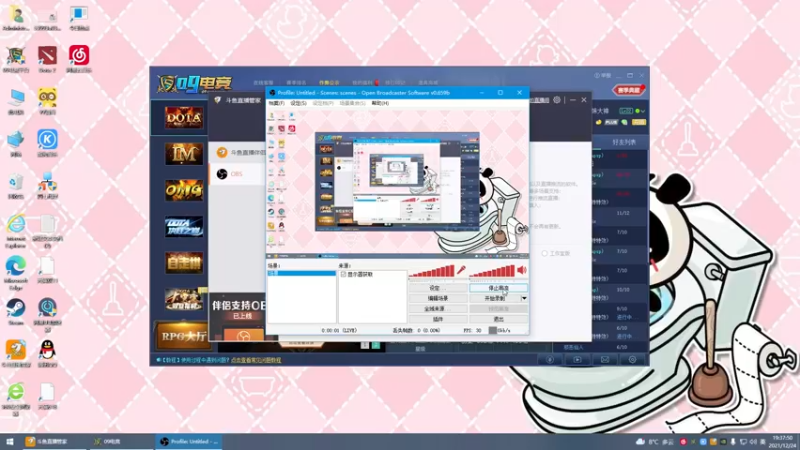Image resolution: width=800 pixels, height=450 pixels.
Task: Click the weather cloud icon in taskbar
Action: [x=640, y=442]
